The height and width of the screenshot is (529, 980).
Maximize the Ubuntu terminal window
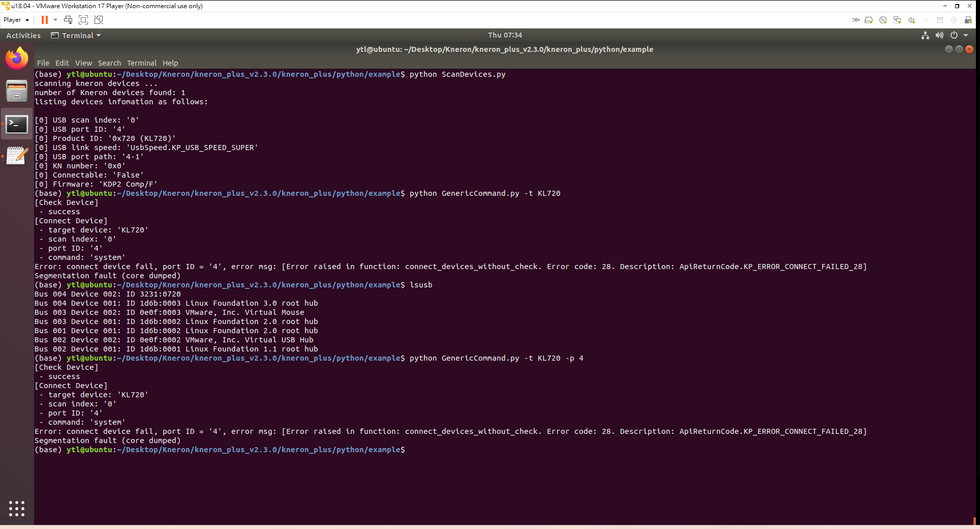point(959,49)
